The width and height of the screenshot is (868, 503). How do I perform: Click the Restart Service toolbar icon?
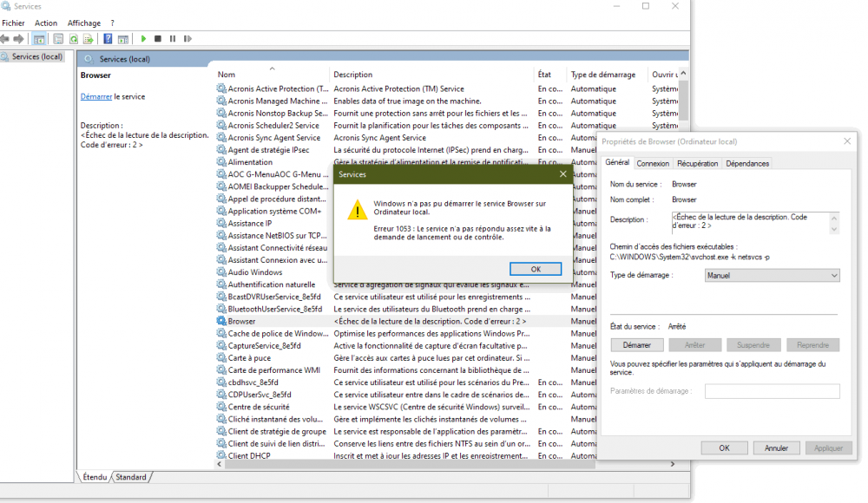(187, 39)
